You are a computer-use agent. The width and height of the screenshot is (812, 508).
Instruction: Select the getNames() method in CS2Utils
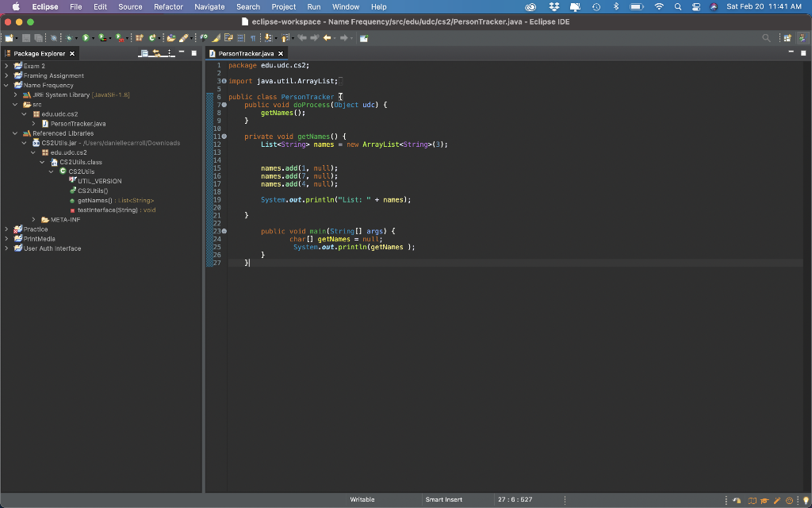(95, 201)
